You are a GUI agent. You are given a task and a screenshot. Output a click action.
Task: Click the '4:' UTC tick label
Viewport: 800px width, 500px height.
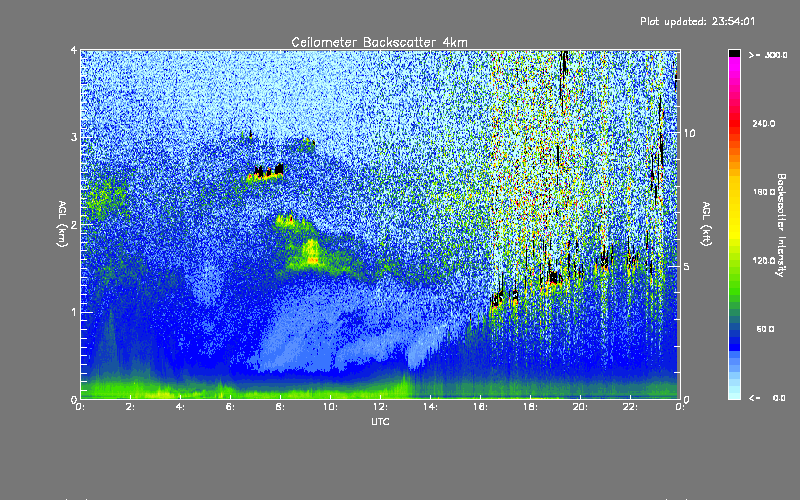pos(180,407)
